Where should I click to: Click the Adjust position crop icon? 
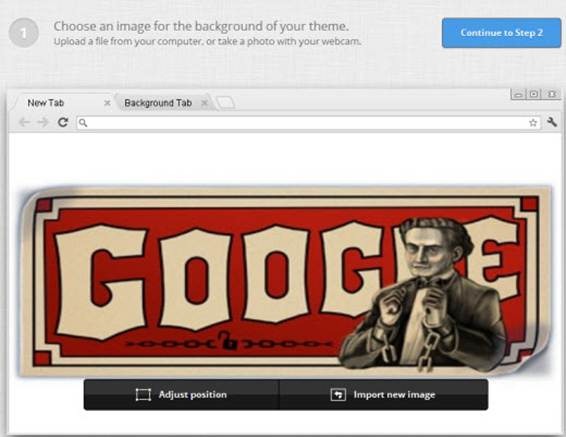coord(143,394)
